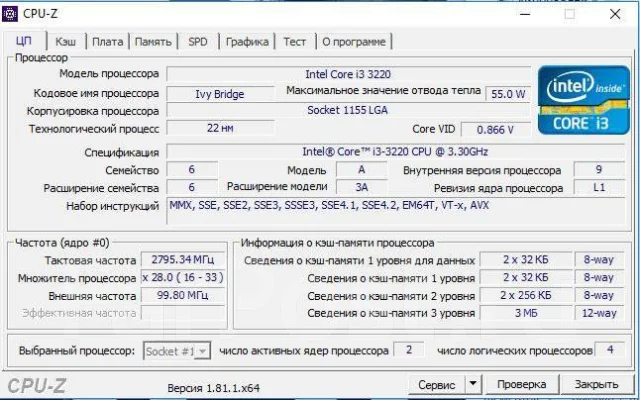The height and width of the screenshot is (400, 640).
Task: Switch to the Графика tab
Action: [x=247, y=42]
